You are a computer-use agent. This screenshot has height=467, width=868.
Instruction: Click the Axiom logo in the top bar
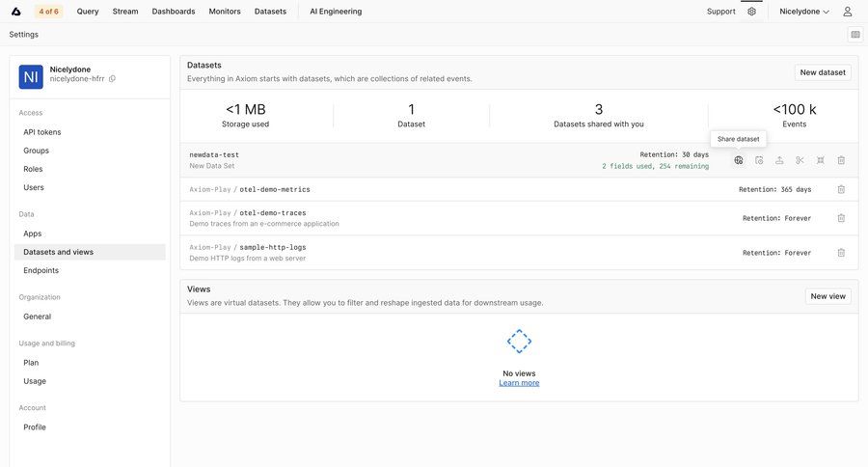tap(16, 11)
